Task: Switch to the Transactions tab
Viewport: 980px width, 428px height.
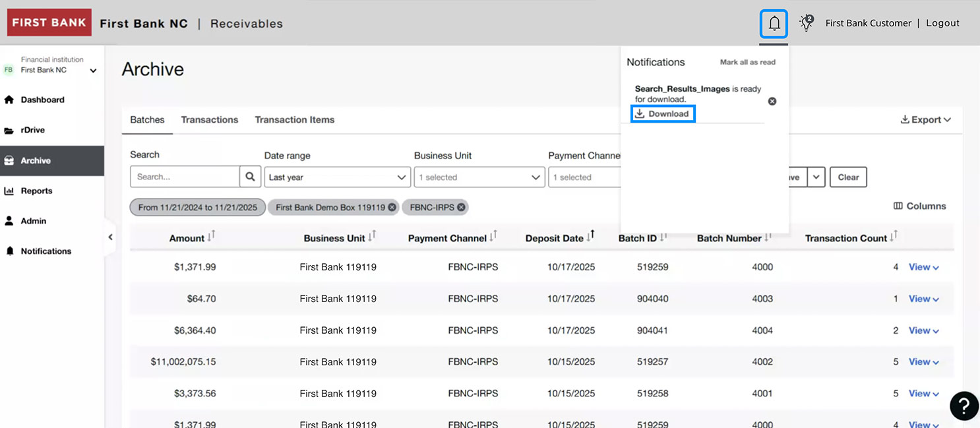Action: (x=209, y=119)
